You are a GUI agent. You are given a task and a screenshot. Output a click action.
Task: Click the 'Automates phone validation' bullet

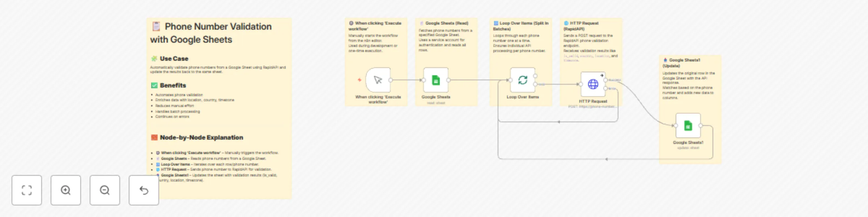click(x=179, y=95)
